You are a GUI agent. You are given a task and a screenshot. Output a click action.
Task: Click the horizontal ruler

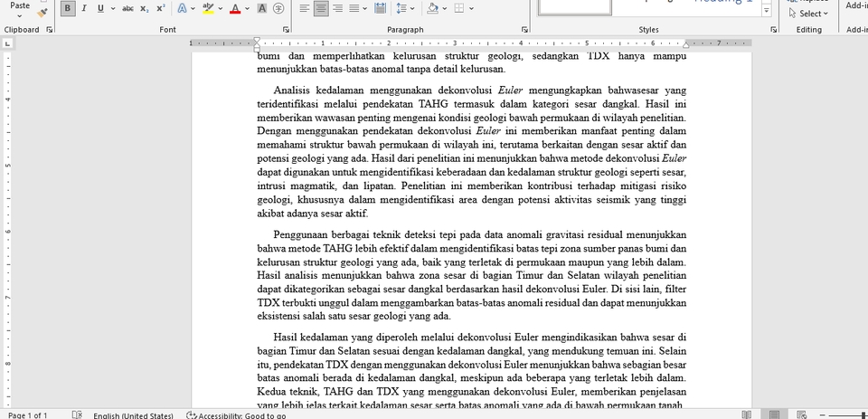click(470, 43)
